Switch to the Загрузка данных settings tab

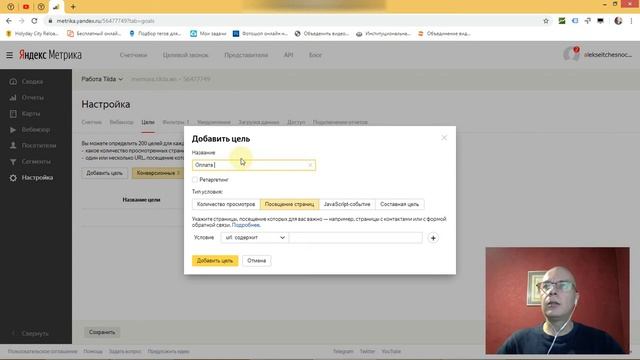point(259,122)
